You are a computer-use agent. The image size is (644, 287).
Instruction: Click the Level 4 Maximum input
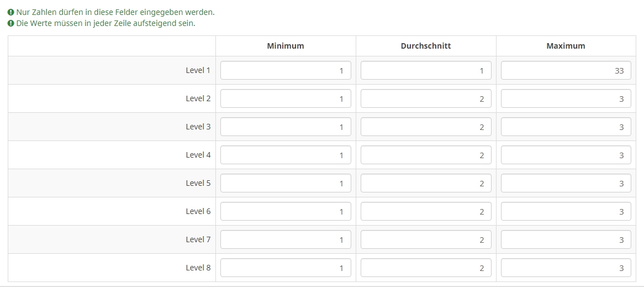pyautogui.click(x=566, y=155)
